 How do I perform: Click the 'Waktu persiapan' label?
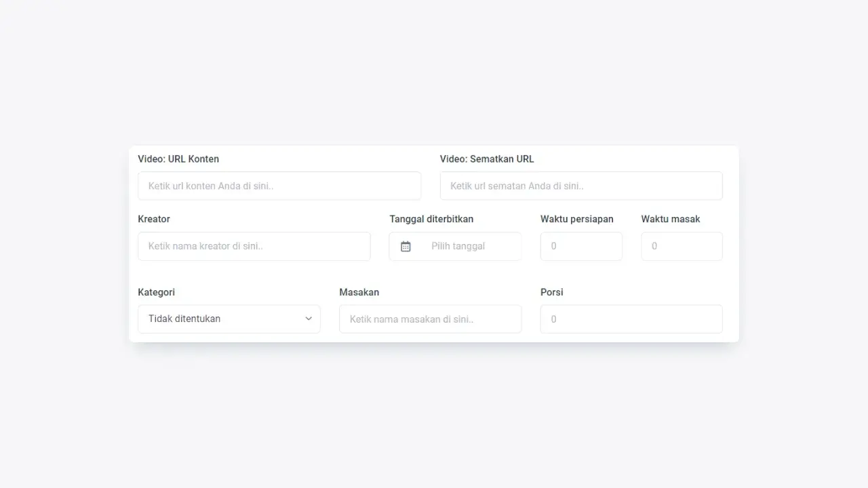[x=576, y=219]
